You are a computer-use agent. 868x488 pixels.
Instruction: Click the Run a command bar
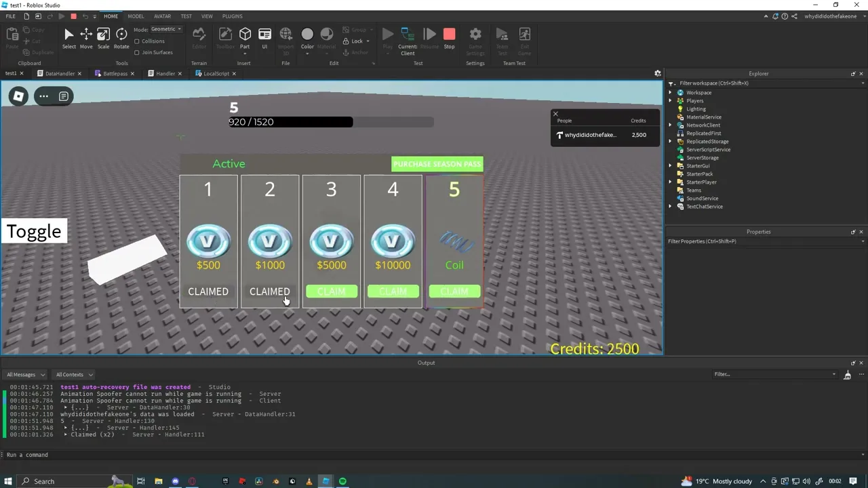point(434,455)
